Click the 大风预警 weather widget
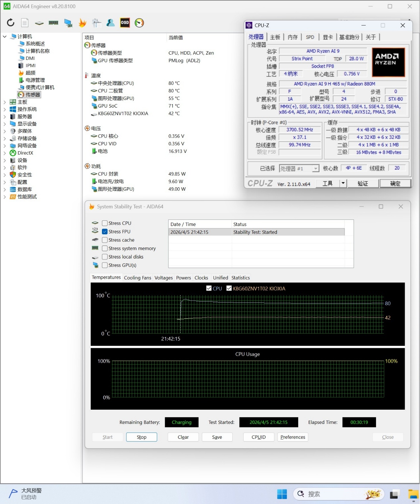The image size is (420, 504). click(x=25, y=494)
